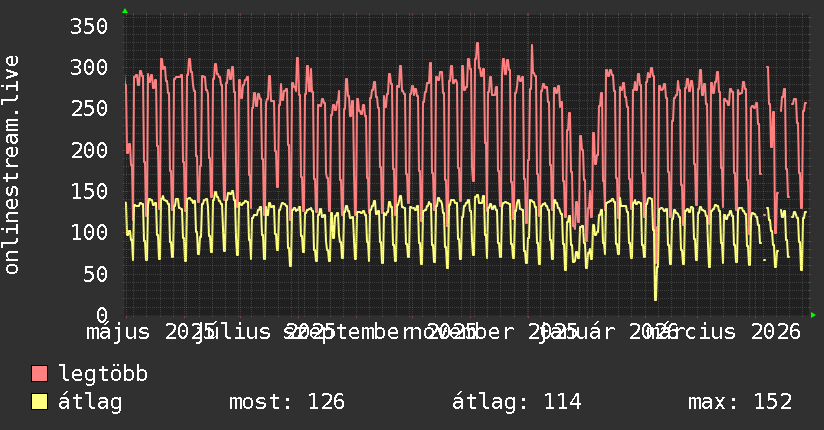This screenshot has height=430, width=824.
Task: Click the onlinestream.live vertical axis title
Action: pyautogui.click(x=12, y=165)
